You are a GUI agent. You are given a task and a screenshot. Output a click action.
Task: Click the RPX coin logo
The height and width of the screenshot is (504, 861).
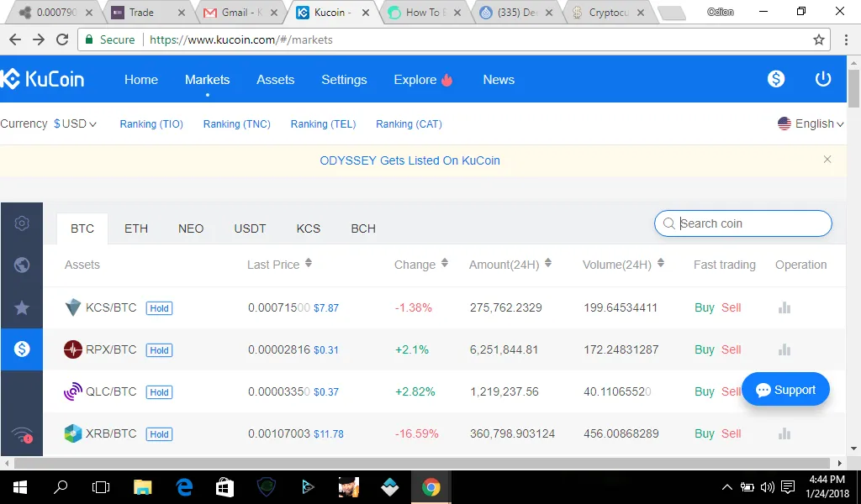(x=73, y=349)
